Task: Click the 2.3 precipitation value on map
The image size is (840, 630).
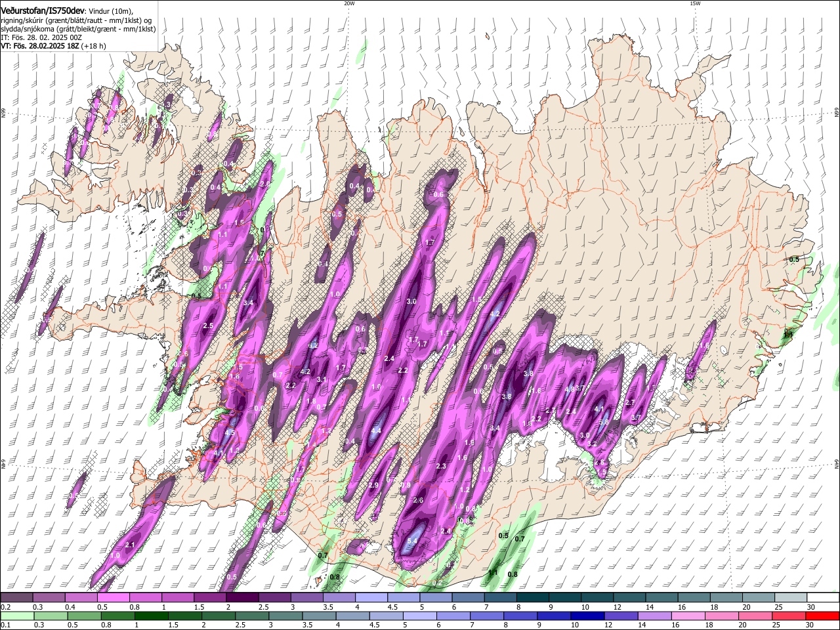Action: tap(441, 467)
